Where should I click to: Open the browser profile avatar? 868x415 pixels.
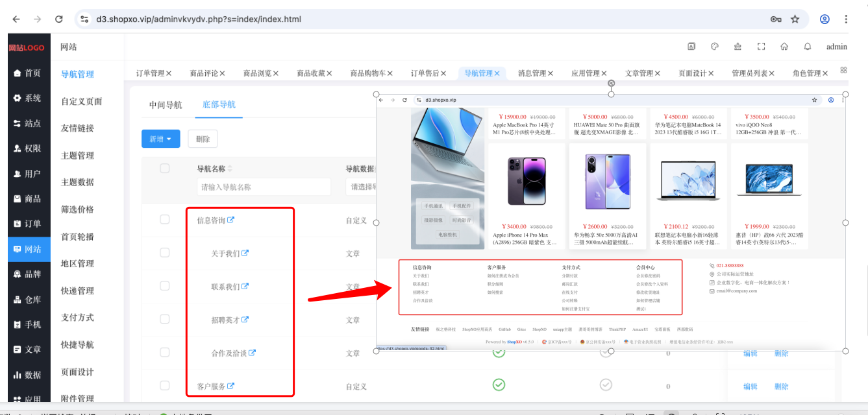[x=825, y=19]
